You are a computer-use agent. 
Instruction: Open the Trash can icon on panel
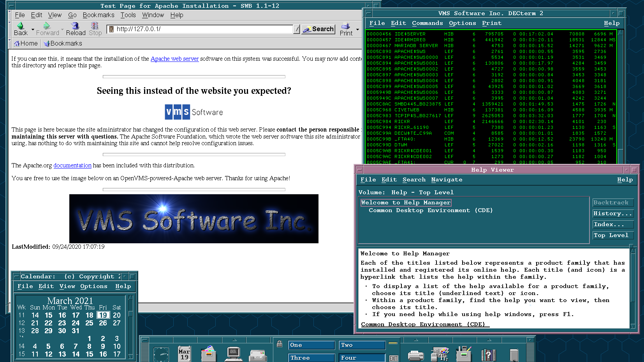point(514,355)
